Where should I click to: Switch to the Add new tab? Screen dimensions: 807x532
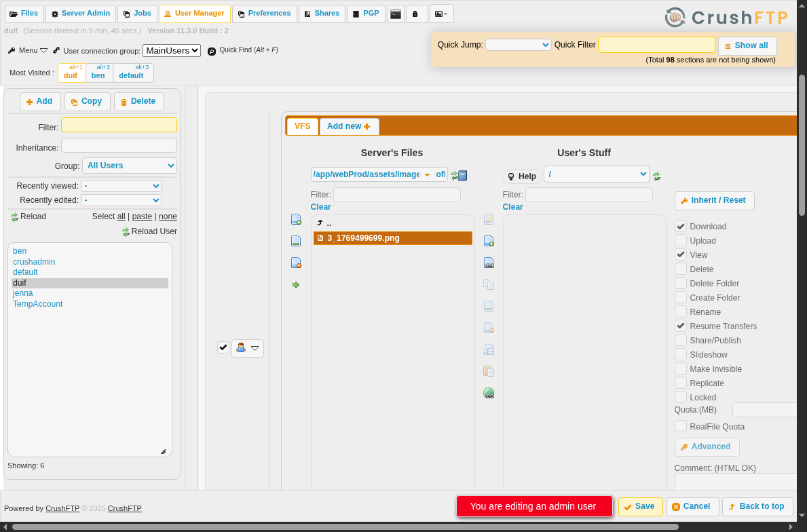coord(349,126)
